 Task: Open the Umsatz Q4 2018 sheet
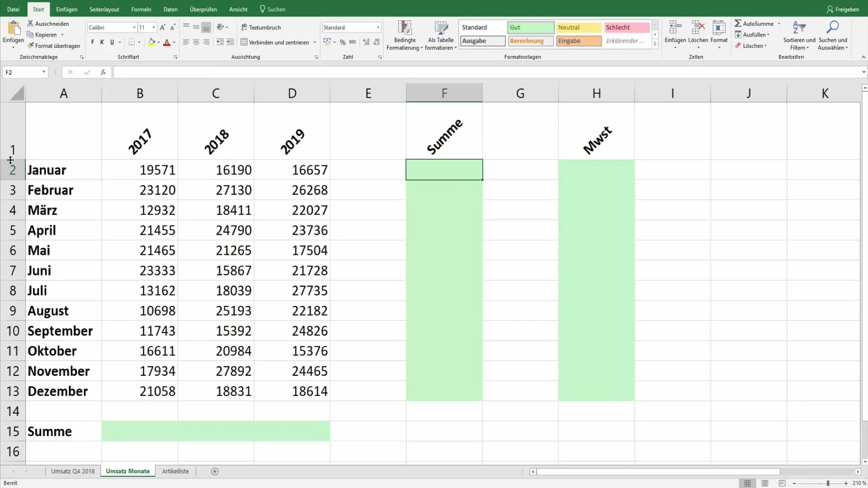pos(73,471)
